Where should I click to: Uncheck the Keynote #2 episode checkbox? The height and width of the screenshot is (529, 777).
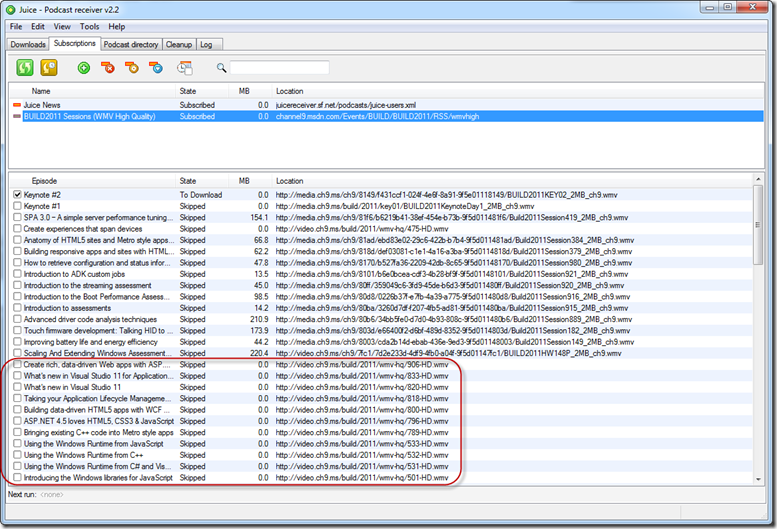click(x=17, y=195)
